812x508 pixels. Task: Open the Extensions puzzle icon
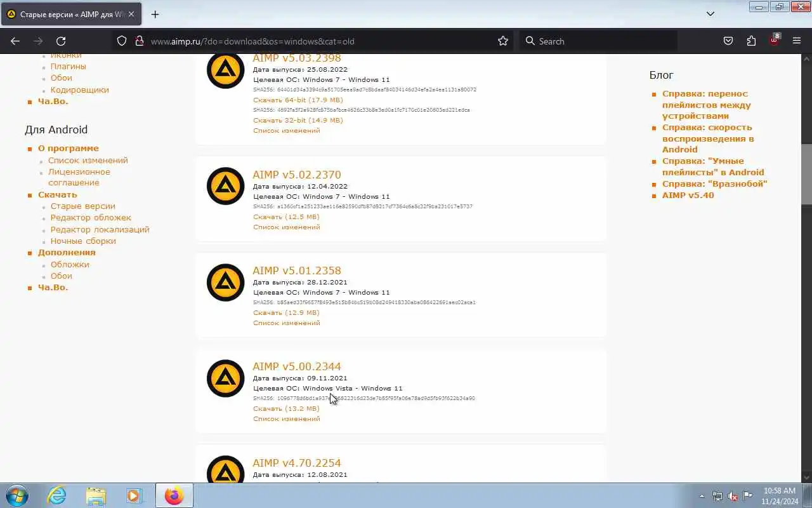751,41
